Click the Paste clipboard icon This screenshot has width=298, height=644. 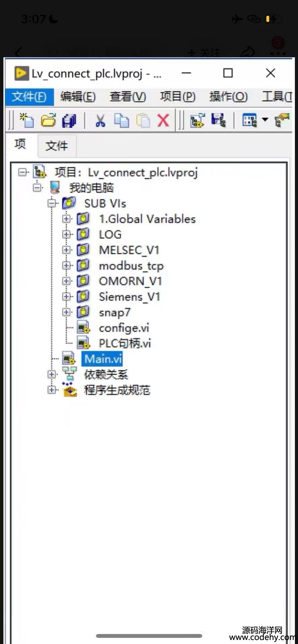click(x=143, y=121)
